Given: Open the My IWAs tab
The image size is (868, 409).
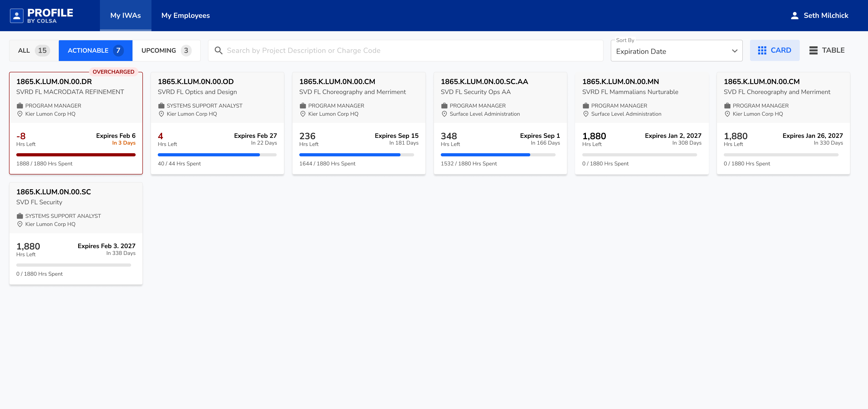Looking at the screenshot, I should click(x=125, y=16).
